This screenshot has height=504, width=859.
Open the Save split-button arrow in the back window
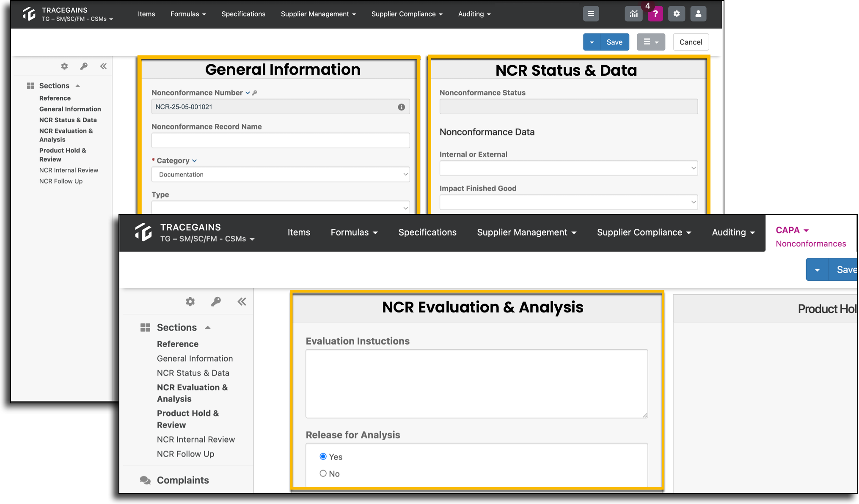point(592,42)
